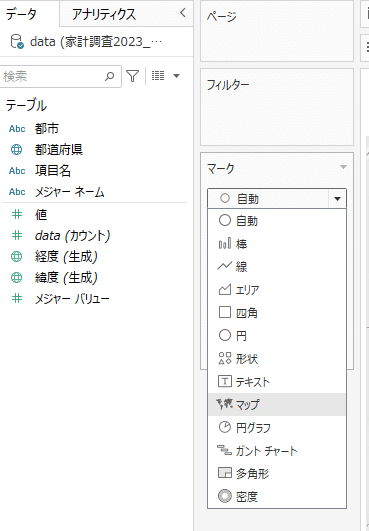Select the 都道府県 geographic field
This screenshot has width=369, height=531.
(59, 149)
